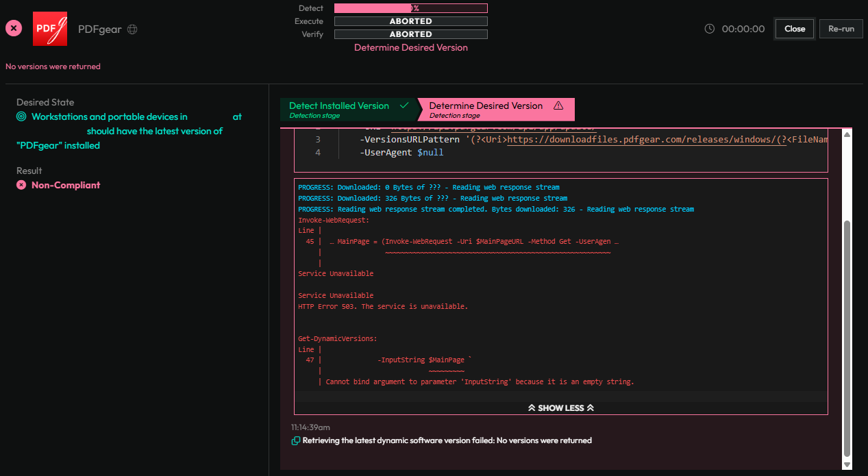Collapse the output with SHOW LESS

pyautogui.click(x=560, y=408)
